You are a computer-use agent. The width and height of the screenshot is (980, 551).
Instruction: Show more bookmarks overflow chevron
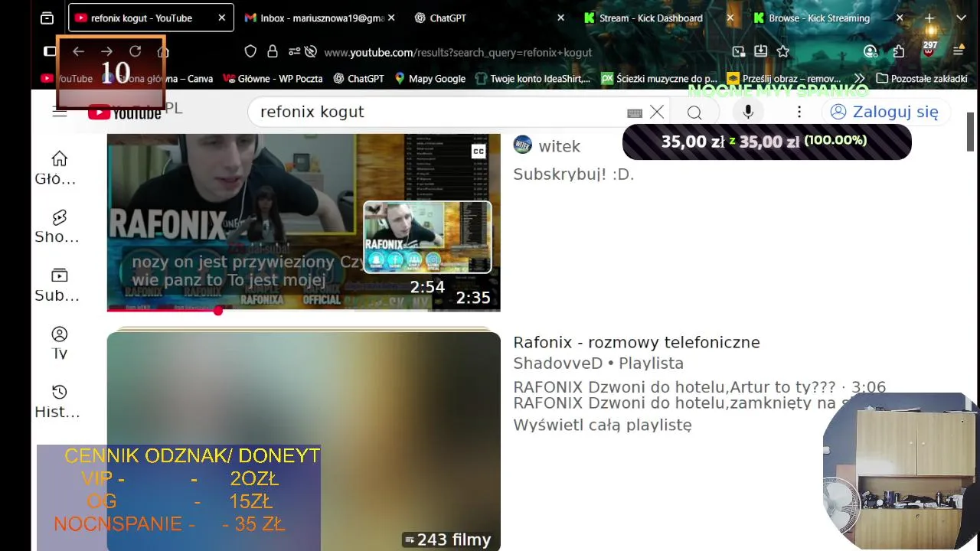[859, 78]
